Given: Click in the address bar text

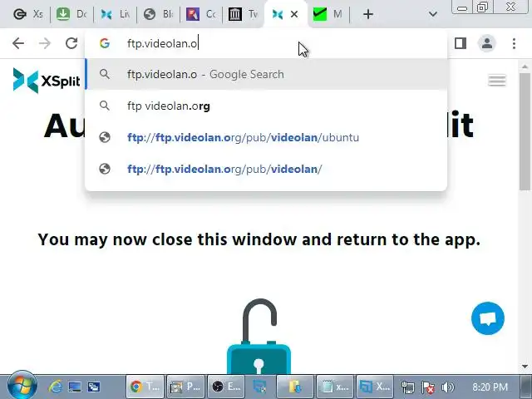Looking at the screenshot, I should (162, 44).
